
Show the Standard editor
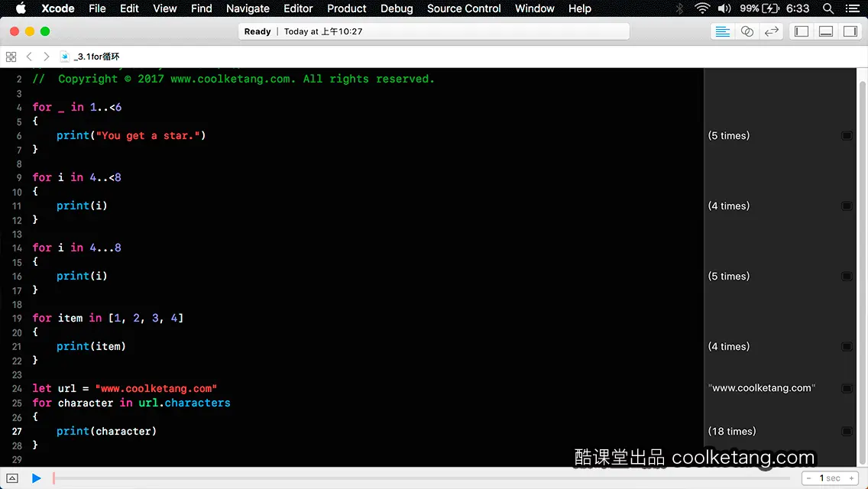pos(722,31)
